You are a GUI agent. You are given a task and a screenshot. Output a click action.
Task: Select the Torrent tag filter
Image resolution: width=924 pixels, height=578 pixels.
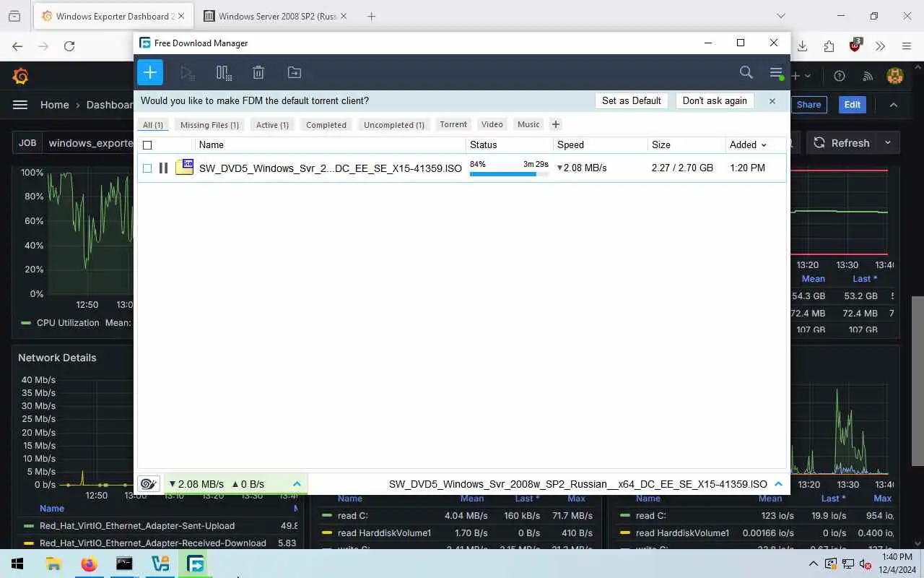pyautogui.click(x=453, y=124)
